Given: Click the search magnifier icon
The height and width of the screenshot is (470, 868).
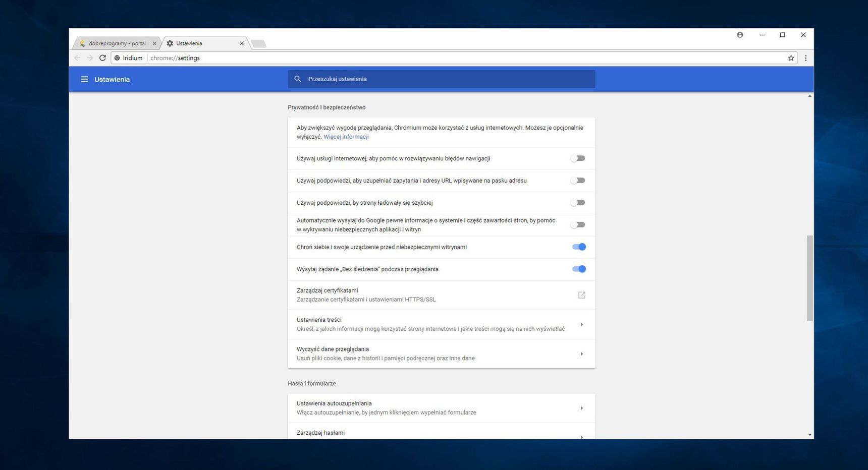Looking at the screenshot, I should (x=298, y=79).
